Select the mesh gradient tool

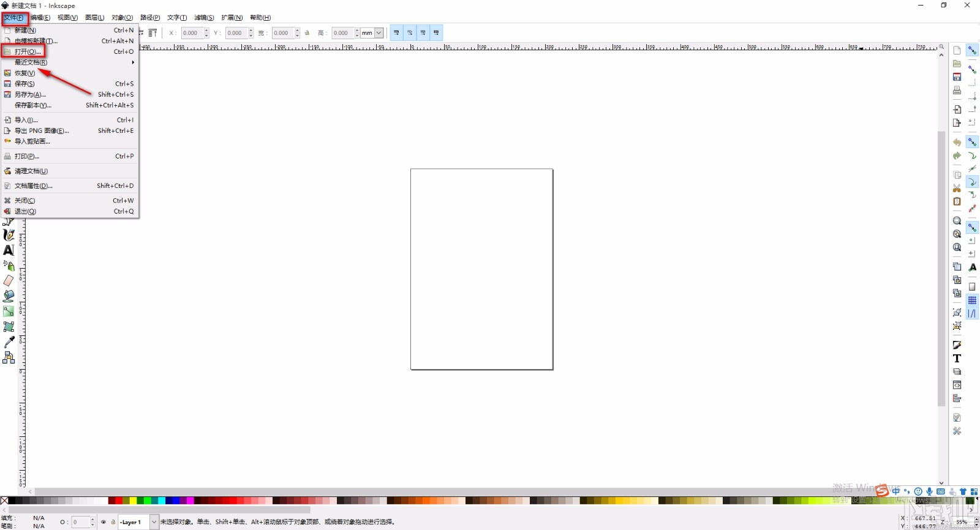pyautogui.click(x=9, y=327)
